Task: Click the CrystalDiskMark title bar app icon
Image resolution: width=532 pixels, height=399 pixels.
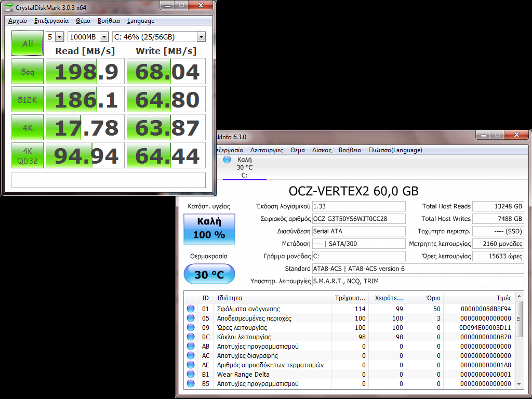Action: (9, 7)
